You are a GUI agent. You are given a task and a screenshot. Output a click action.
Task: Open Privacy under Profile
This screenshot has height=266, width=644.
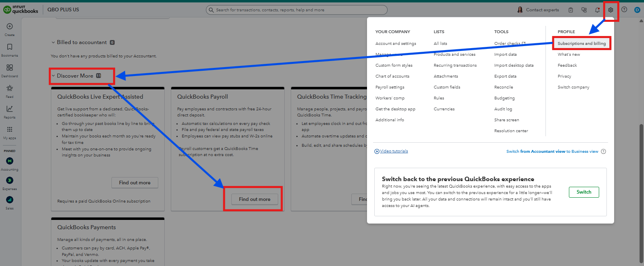[564, 76]
